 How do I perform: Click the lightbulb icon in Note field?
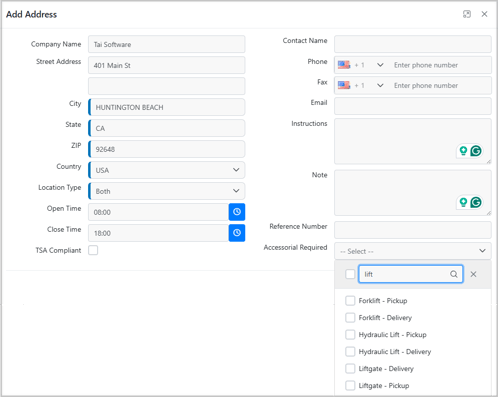463,202
